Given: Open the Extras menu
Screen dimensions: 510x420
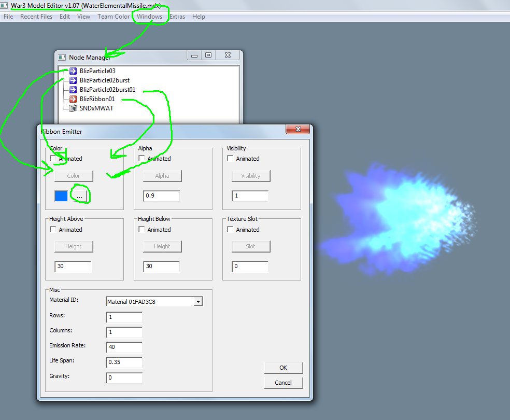Looking at the screenshot, I should [177, 17].
